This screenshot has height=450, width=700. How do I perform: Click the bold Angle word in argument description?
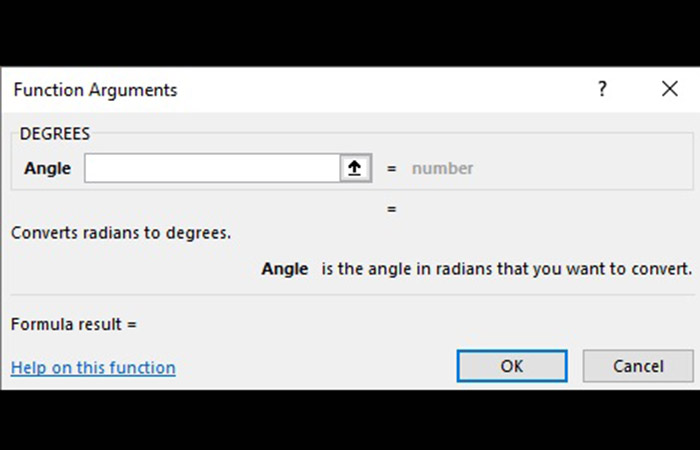285,269
